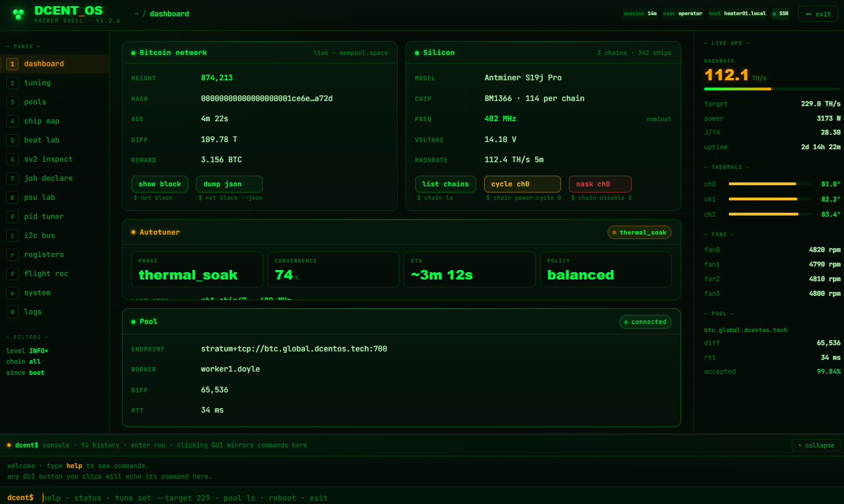Click the key 1 badge beside dashboard
The height and width of the screenshot is (504, 844).
(12, 64)
